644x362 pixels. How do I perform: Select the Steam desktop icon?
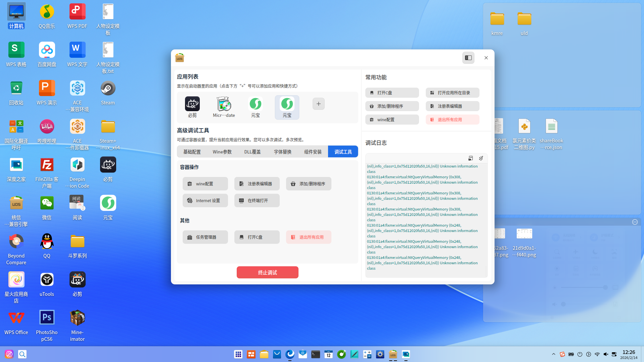pyautogui.click(x=108, y=93)
